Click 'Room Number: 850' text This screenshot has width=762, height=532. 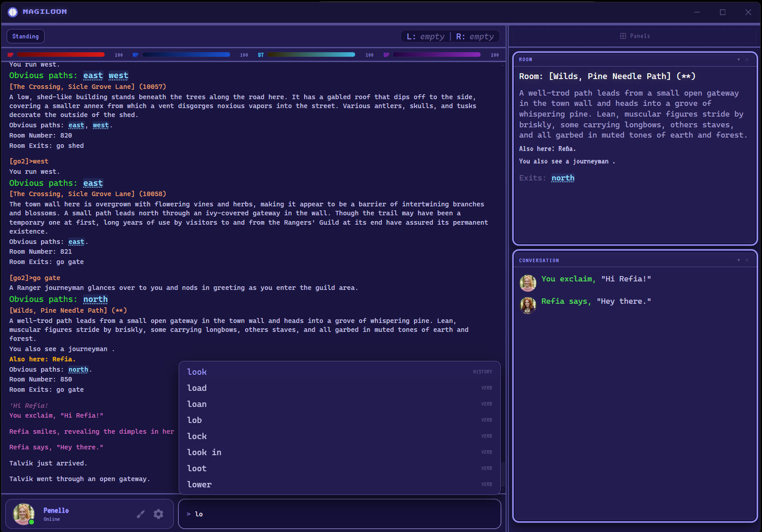pyautogui.click(x=41, y=379)
